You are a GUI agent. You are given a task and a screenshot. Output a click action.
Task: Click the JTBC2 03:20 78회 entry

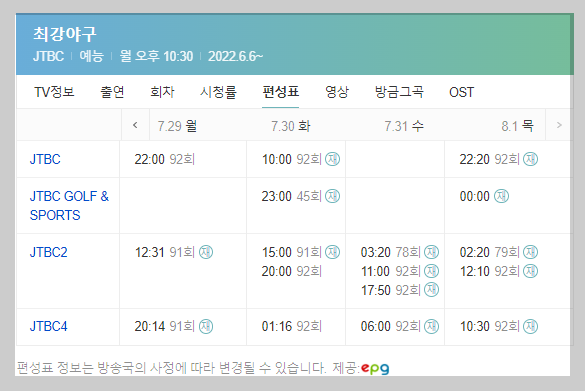(391, 253)
